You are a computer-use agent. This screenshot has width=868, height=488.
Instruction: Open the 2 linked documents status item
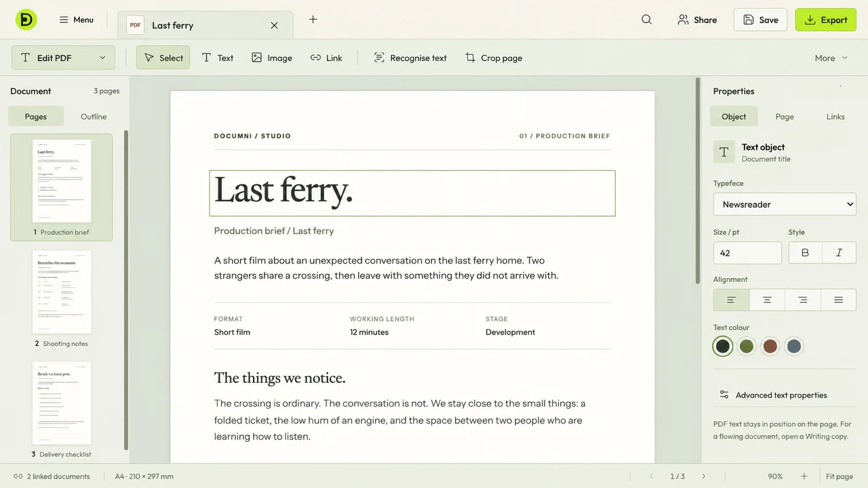(x=52, y=476)
